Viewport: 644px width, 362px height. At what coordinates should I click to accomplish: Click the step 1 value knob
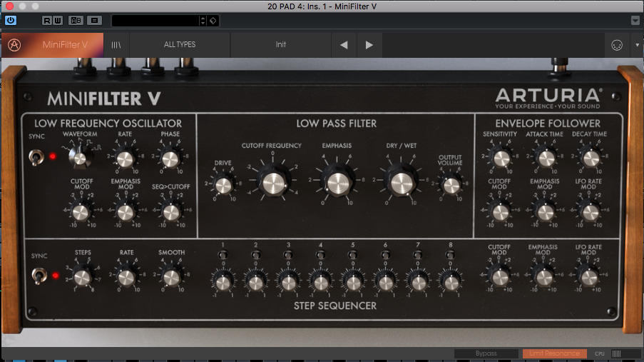pyautogui.click(x=223, y=283)
